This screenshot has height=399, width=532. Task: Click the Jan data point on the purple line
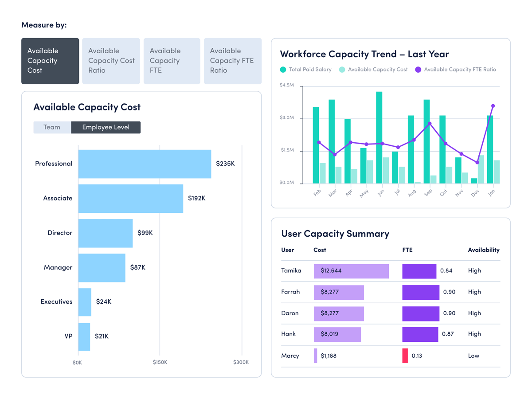493,106
